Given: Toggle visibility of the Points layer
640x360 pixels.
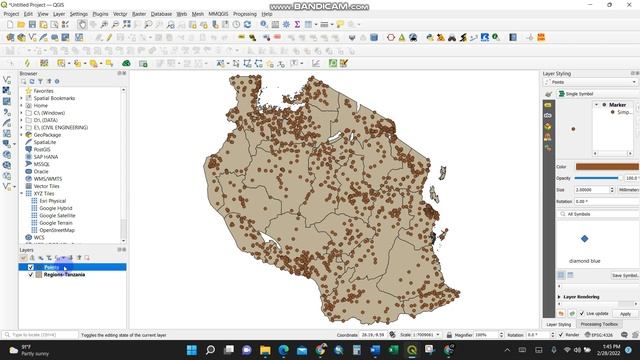Looking at the screenshot, I should [x=31, y=267].
